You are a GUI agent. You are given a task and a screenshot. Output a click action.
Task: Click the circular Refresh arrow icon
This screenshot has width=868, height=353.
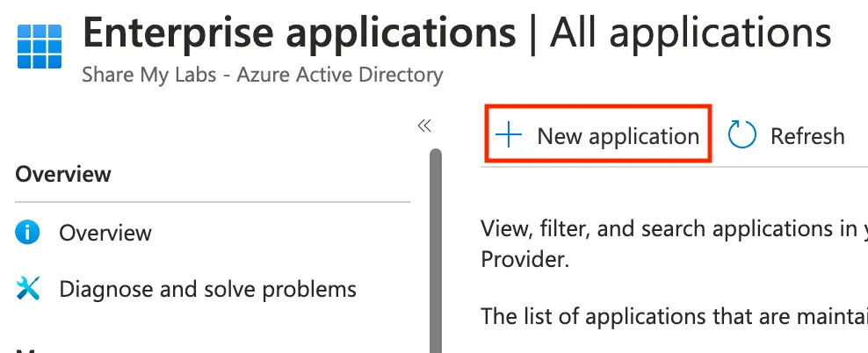(x=742, y=136)
